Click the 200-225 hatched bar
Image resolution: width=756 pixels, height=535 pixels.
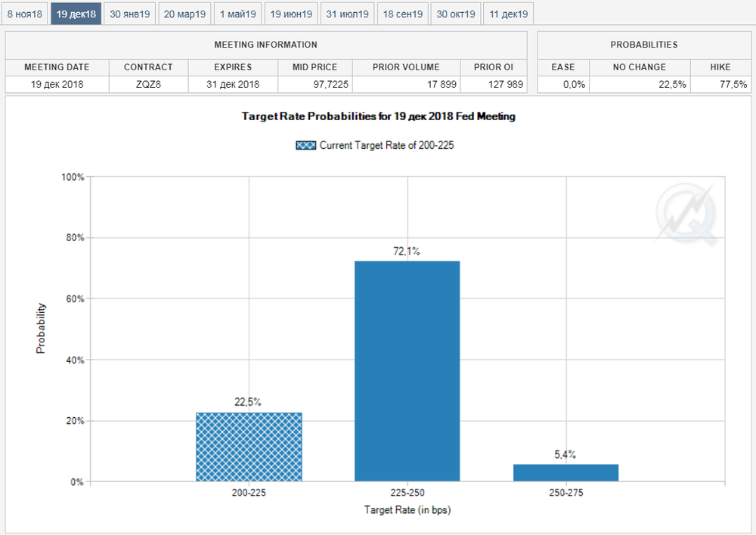249,447
